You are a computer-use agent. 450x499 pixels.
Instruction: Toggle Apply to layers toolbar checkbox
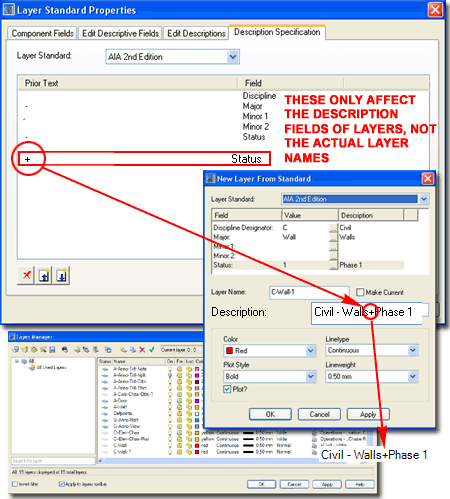click(61, 484)
